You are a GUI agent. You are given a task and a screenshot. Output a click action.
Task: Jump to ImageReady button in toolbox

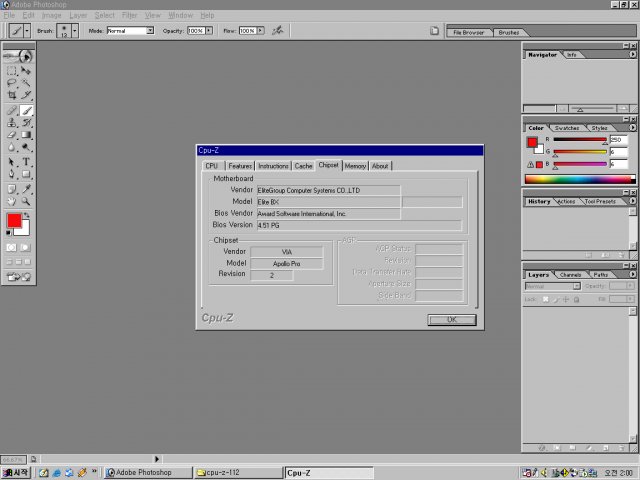click(x=19, y=277)
